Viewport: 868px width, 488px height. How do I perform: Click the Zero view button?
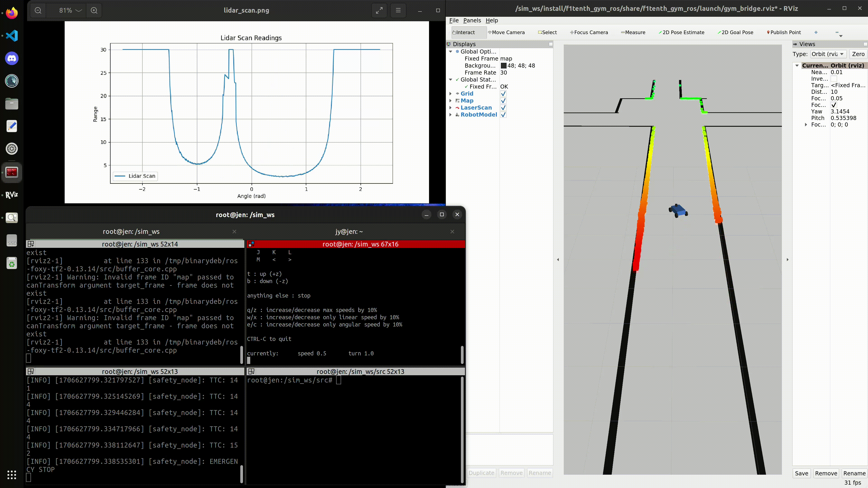click(858, 54)
